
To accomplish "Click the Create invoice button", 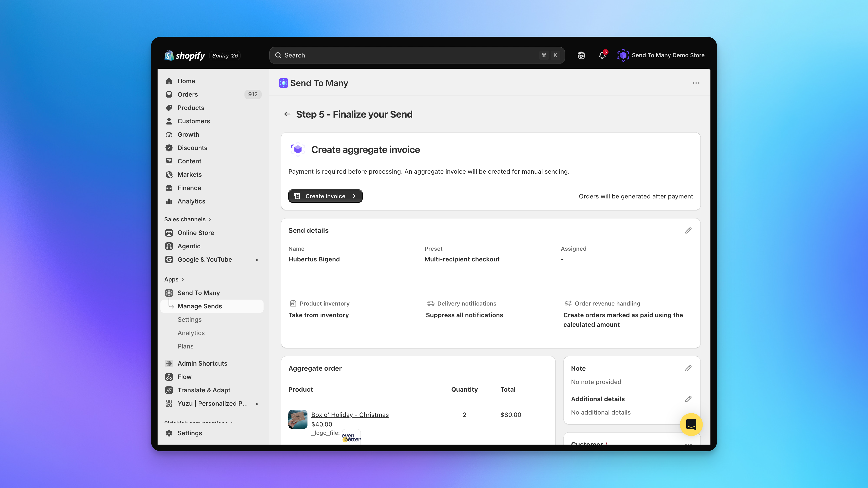I will pos(325,196).
